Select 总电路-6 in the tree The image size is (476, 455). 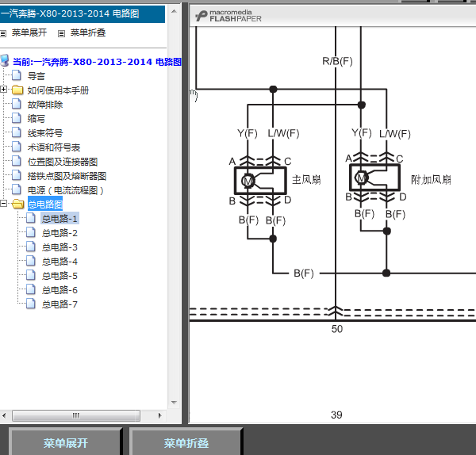coord(59,290)
